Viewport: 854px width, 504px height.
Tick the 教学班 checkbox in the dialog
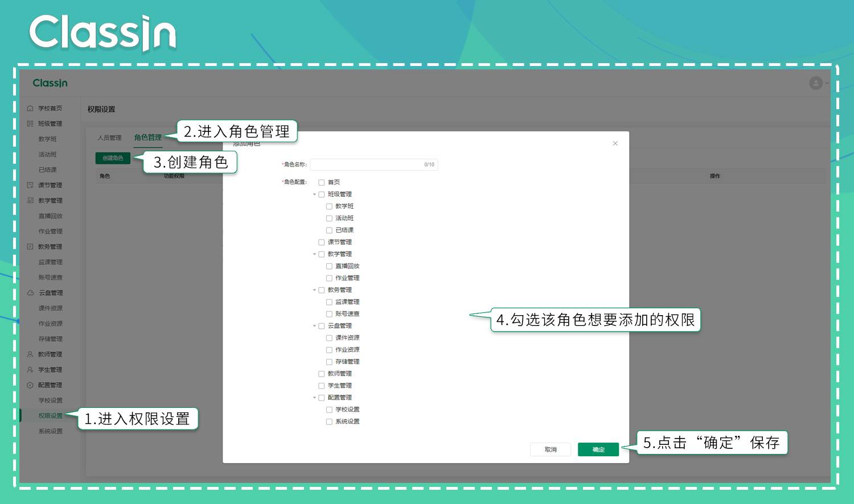click(329, 206)
